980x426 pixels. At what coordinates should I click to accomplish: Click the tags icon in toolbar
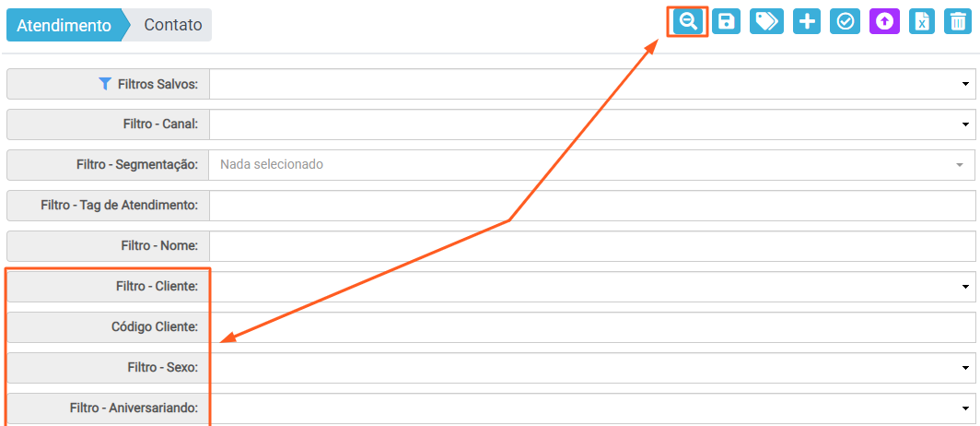point(767,22)
